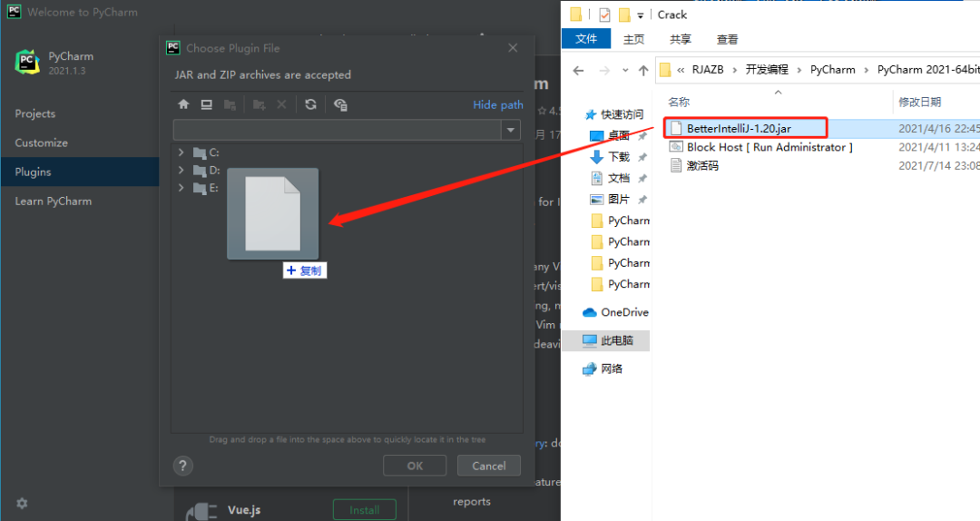This screenshot has width=980, height=521.
Task: Open 快速访问 in Explorer navigation pane
Action: [622, 114]
